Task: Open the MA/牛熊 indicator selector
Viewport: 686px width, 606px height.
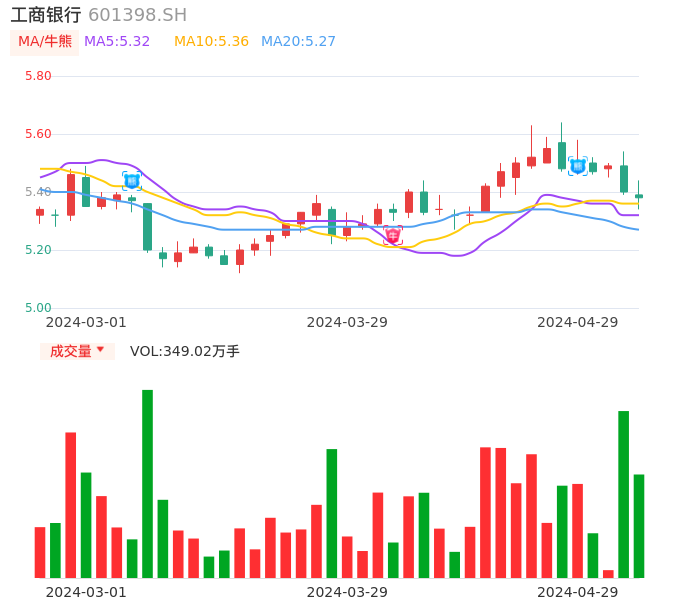Action: tap(44, 42)
